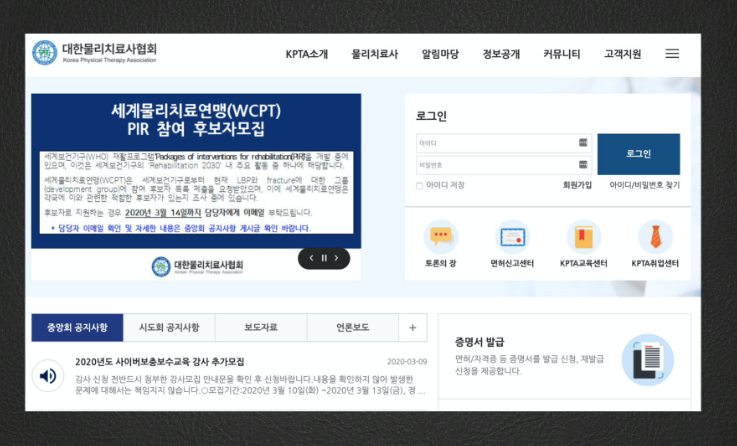Open the 정보공개 menu
The width and height of the screenshot is (737, 446).
coord(502,54)
